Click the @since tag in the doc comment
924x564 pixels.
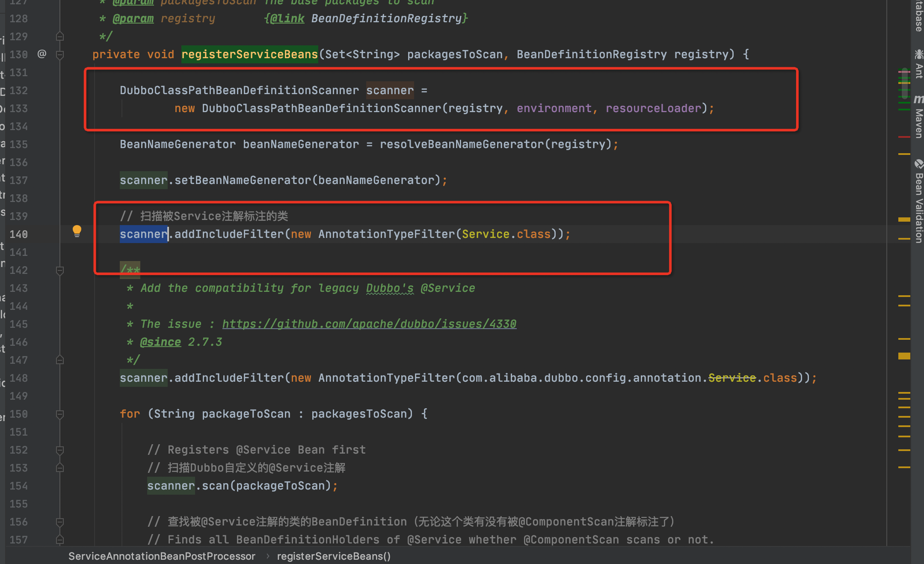point(160,342)
